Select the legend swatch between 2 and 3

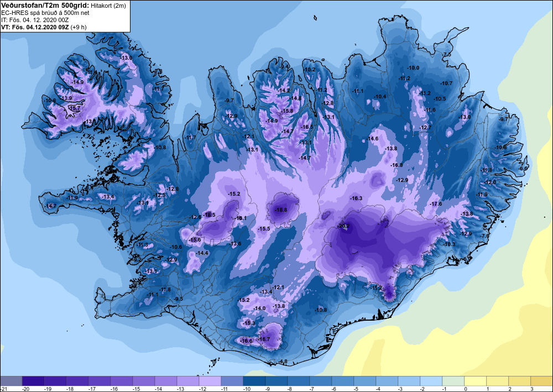click(519, 381)
